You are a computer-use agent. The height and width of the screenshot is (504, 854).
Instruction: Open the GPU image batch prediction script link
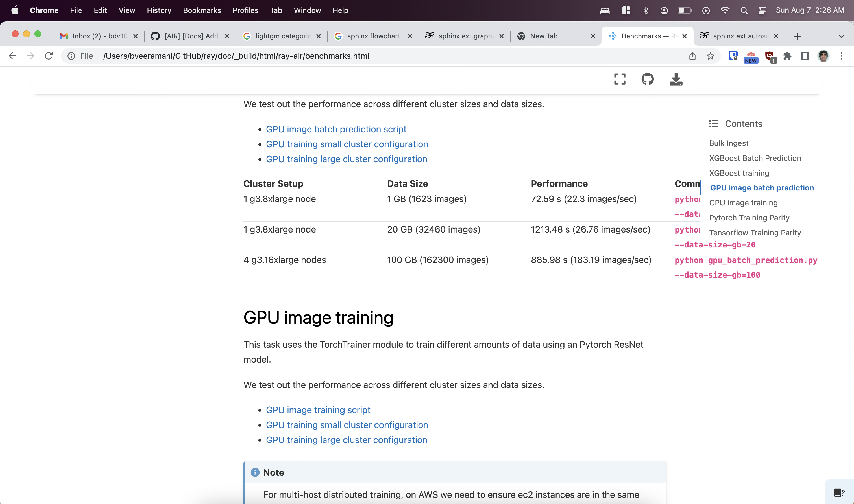pyautogui.click(x=336, y=129)
